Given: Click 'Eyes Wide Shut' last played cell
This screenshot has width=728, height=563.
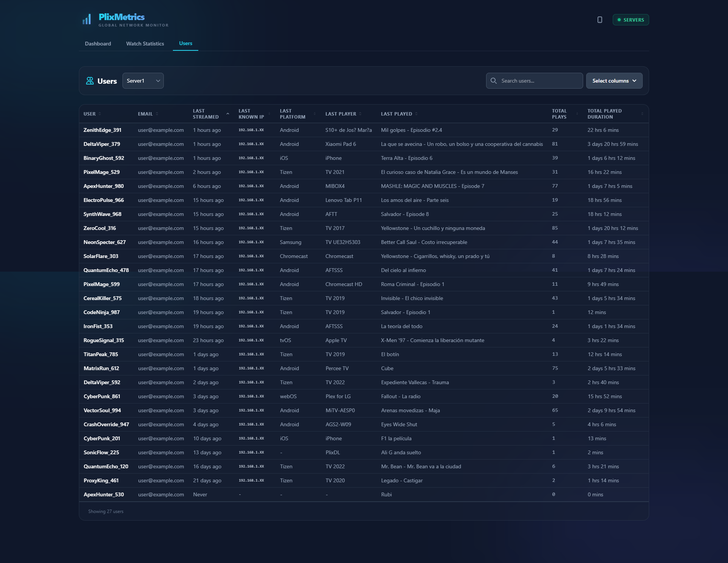Looking at the screenshot, I should point(399,424).
